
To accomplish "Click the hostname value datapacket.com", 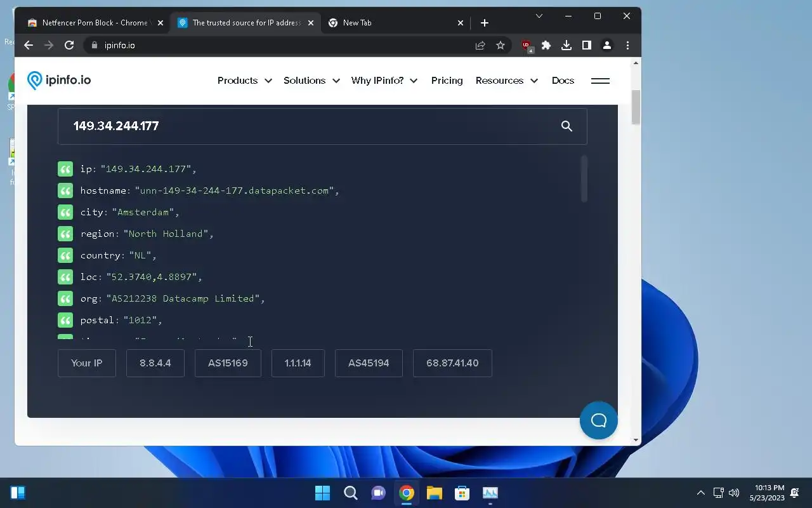I will (237, 190).
